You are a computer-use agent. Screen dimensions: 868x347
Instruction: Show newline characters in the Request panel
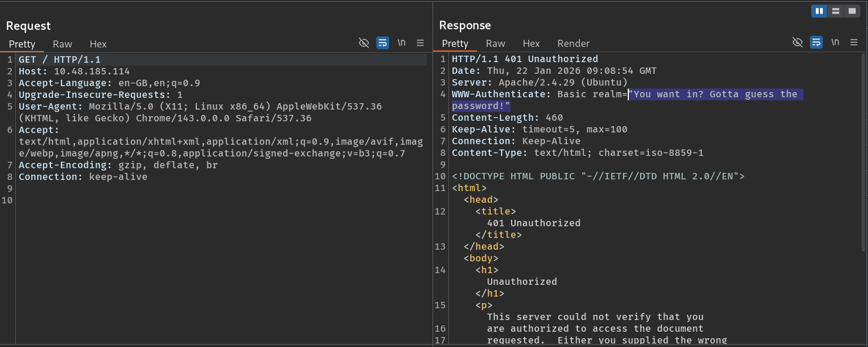click(x=401, y=43)
